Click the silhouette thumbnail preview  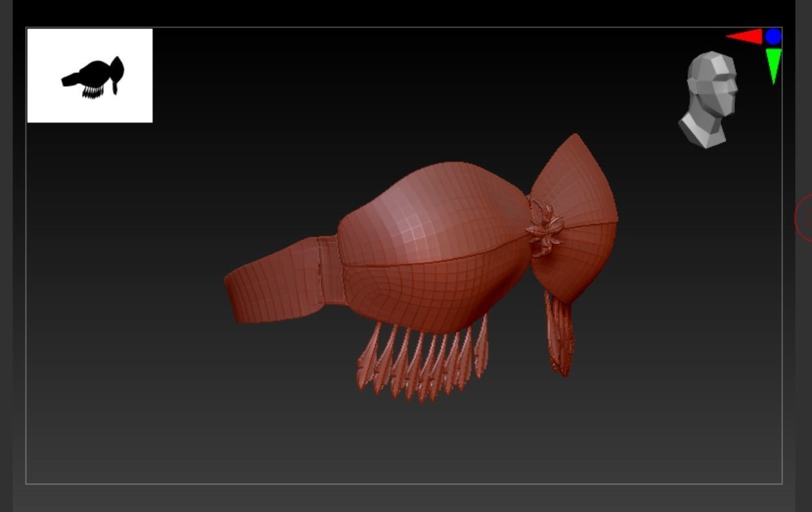coord(90,76)
